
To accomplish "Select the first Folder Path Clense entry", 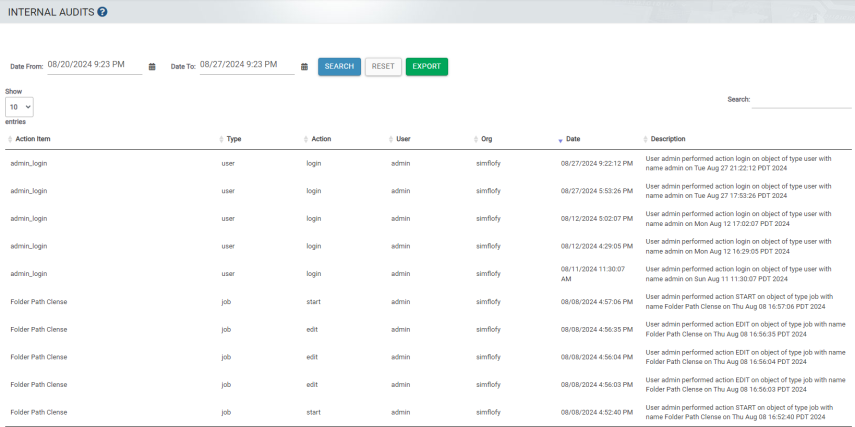I will [39, 301].
